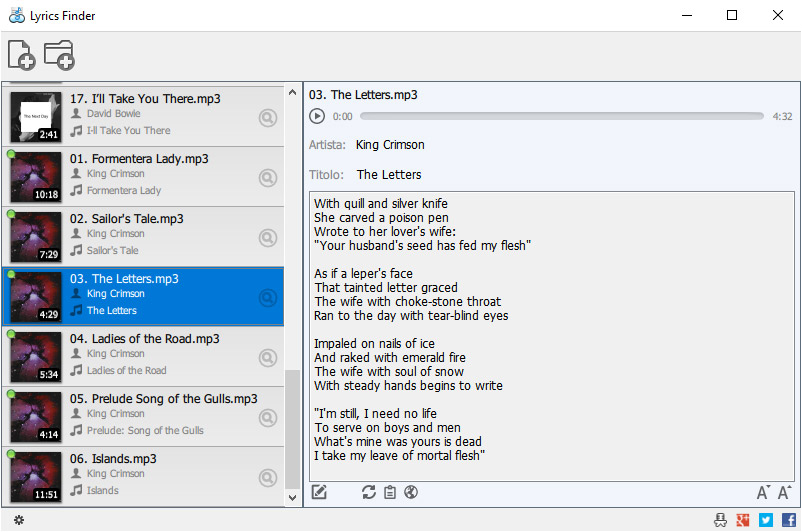Share via the Twitter icon
This screenshot has width=802, height=532.
point(766,520)
